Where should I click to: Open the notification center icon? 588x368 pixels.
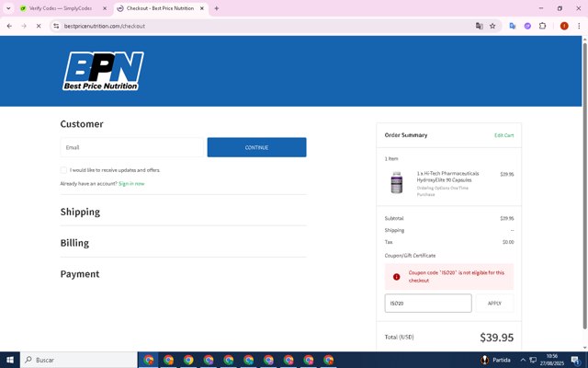[576, 360]
